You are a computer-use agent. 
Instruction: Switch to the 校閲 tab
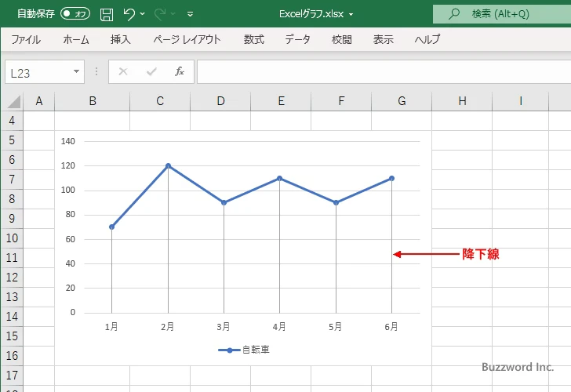tap(342, 39)
